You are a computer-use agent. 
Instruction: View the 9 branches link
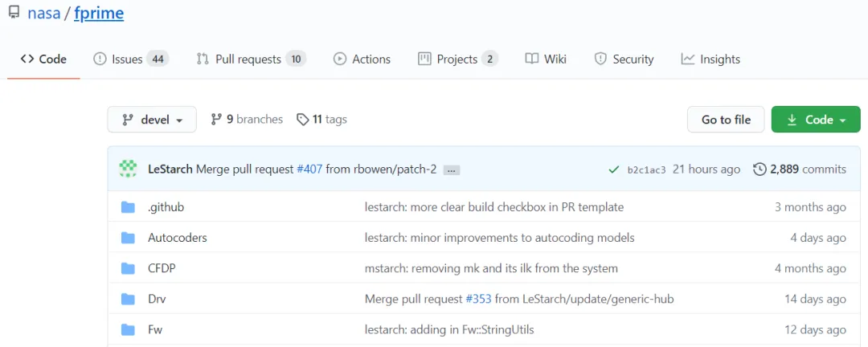coord(247,119)
